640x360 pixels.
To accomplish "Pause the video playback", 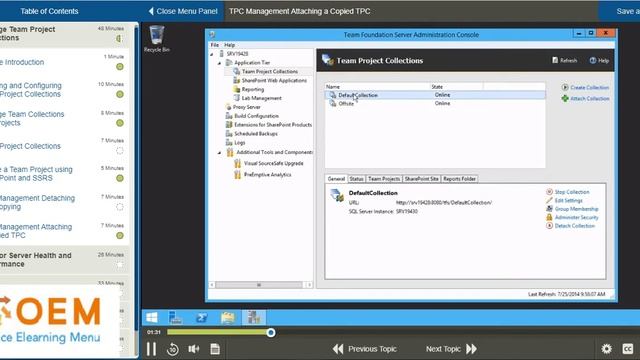I will tap(151, 349).
